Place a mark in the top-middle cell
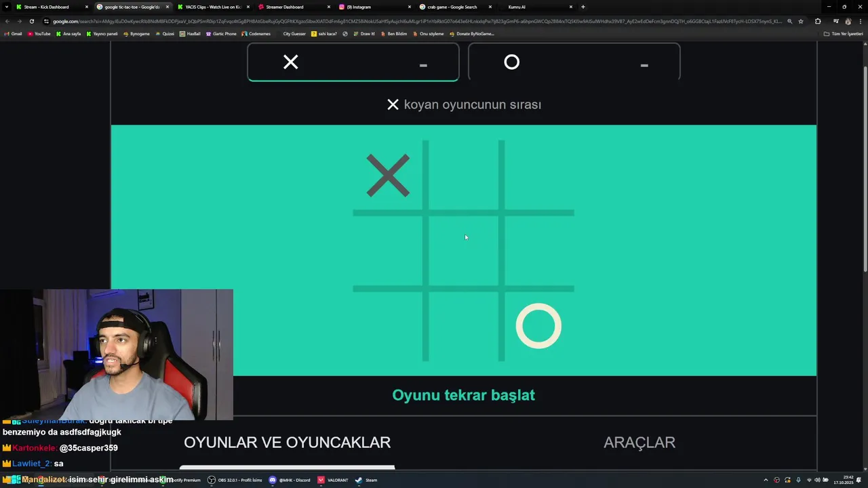 coord(463,176)
